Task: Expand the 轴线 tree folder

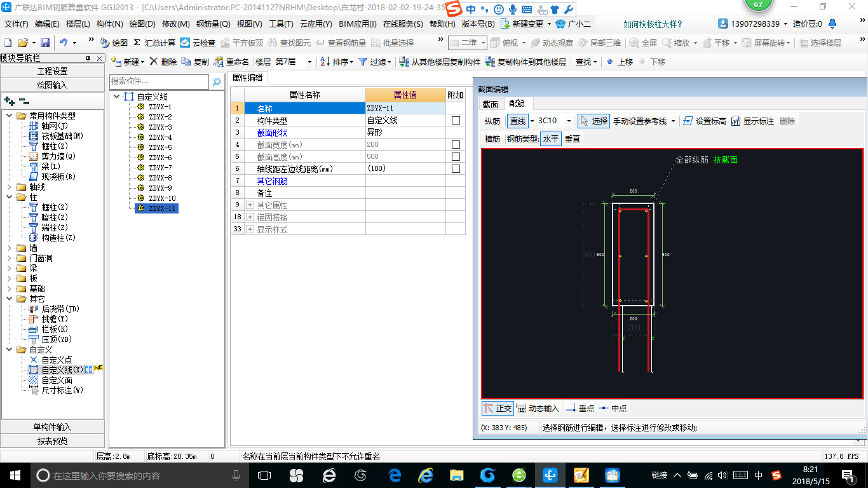Action: tap(10, 187)
